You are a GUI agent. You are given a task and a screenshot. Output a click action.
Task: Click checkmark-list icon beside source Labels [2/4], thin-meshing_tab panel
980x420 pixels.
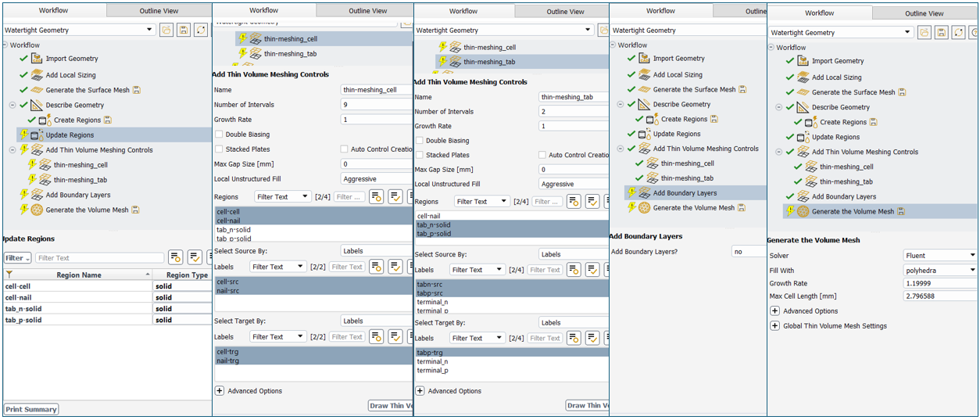(x=593, y=270)
